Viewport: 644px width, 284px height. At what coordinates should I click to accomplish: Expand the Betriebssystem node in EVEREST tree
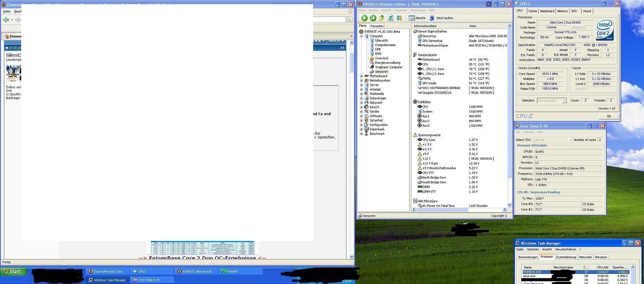click(x=362, y=80)
